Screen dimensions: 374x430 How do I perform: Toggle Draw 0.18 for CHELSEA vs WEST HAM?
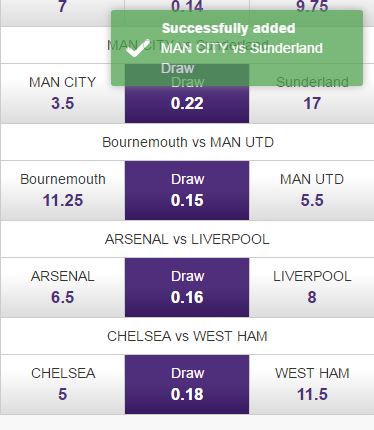187,384
